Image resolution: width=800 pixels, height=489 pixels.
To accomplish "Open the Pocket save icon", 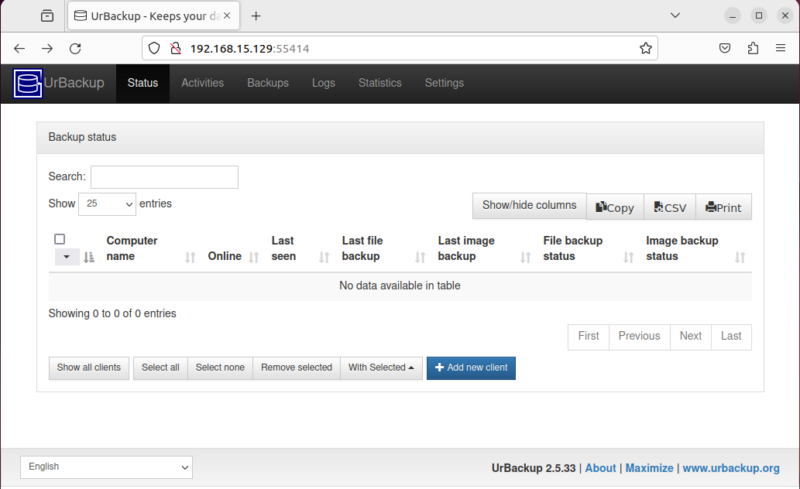I will tap(724, 48).
